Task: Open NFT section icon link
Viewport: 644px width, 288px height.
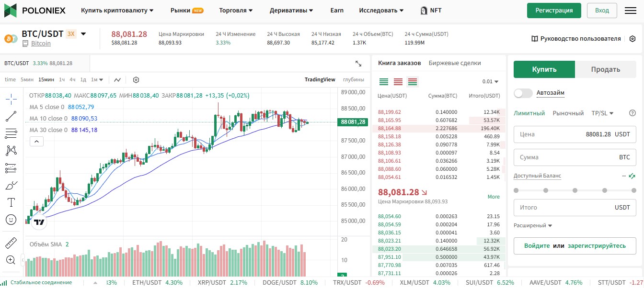Action: coord(430,10)
